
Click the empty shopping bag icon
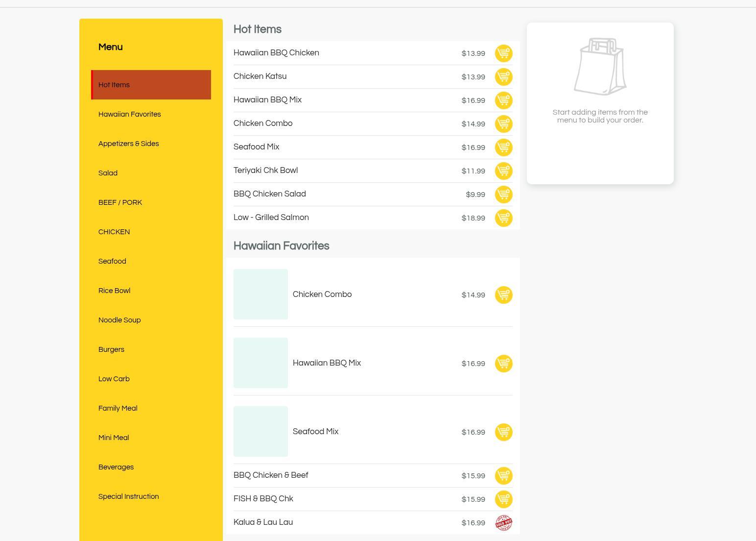[600, 67]
